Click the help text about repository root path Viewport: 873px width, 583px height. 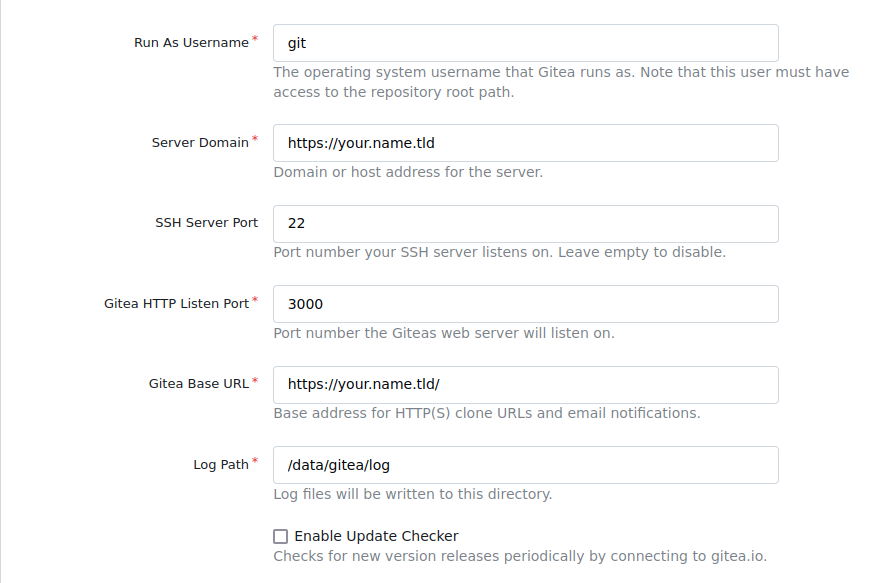[x=561, y=82]
